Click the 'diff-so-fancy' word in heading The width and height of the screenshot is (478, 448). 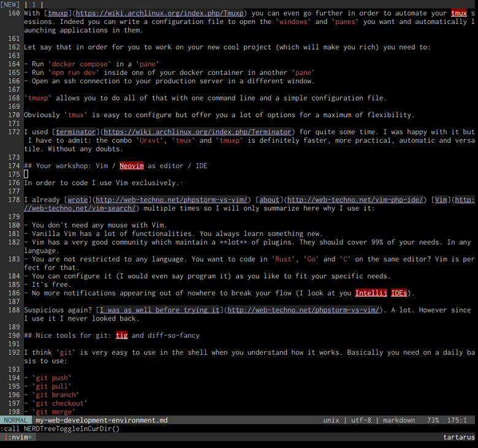click(173, 335)
